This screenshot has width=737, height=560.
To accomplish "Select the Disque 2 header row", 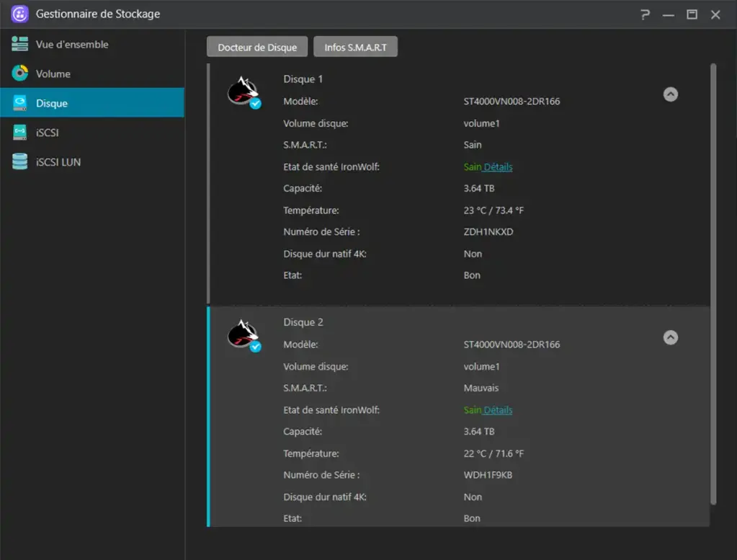I will pos(303,322).
